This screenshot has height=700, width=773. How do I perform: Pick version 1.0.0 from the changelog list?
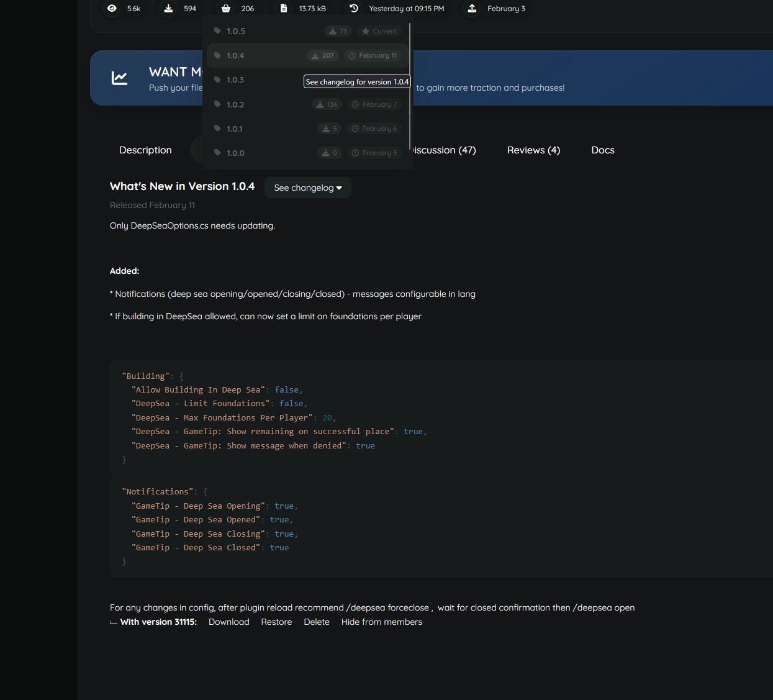(236, 153)
